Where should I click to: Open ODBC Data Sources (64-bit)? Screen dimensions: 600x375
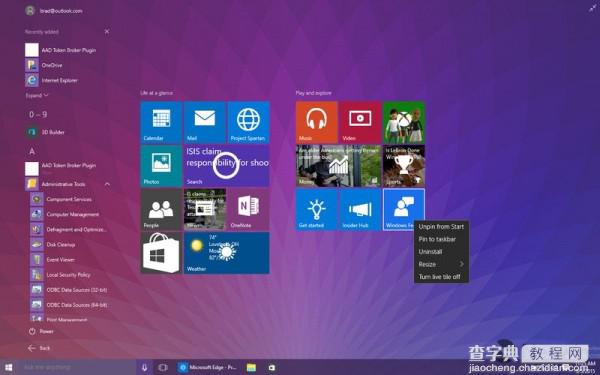coord(69,305)
